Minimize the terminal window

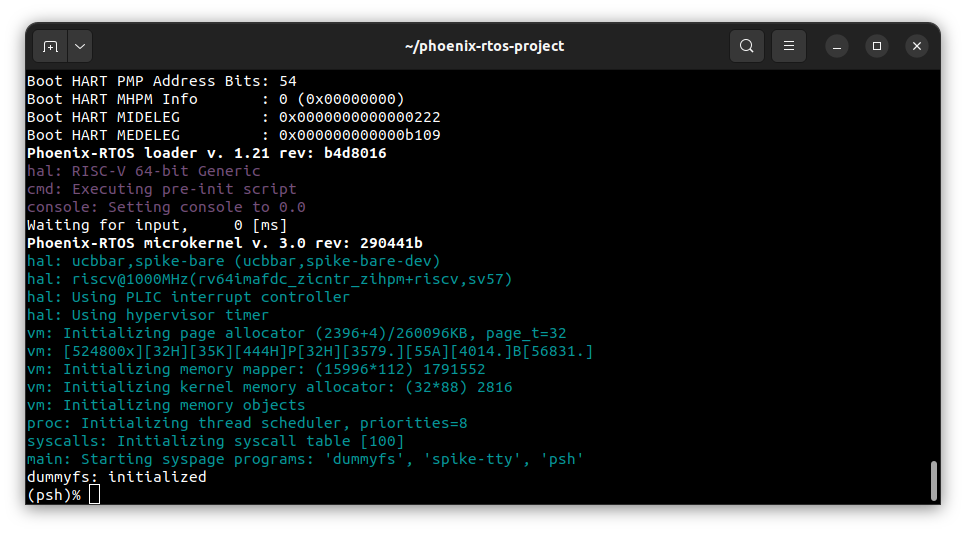[837, 46]
